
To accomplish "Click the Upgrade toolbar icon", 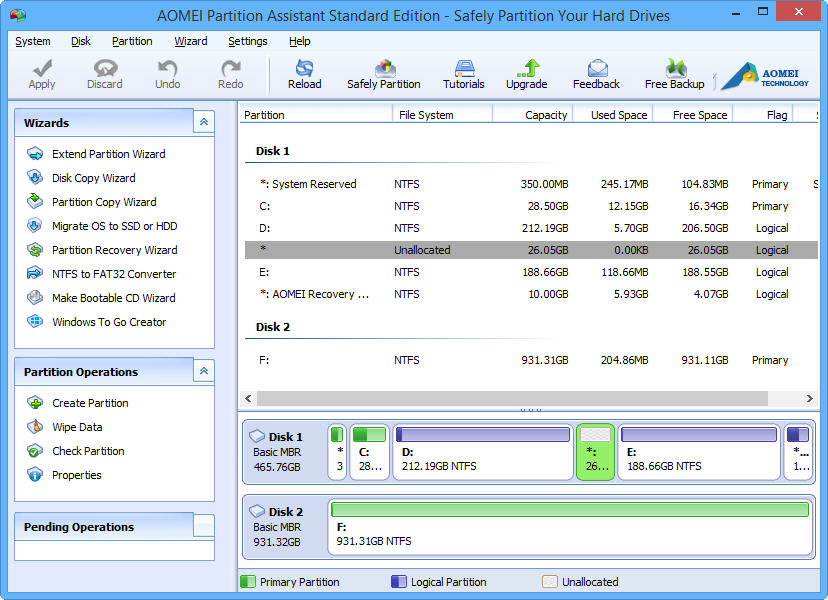I will (526, 73).
